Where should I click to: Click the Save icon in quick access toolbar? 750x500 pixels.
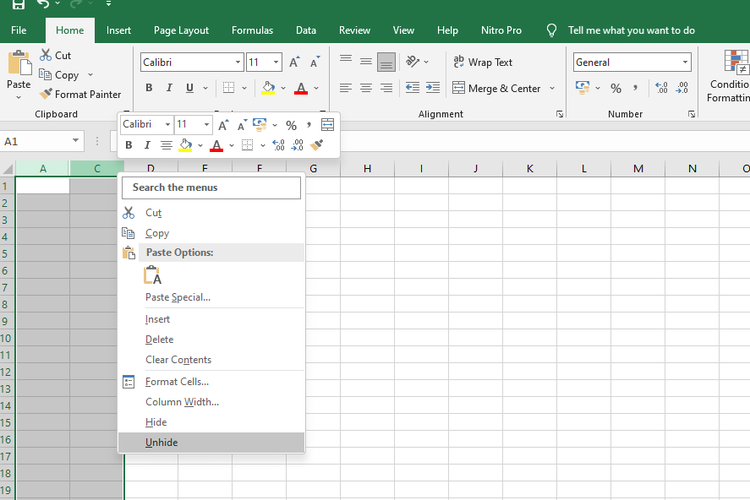(x=19, y=4)
